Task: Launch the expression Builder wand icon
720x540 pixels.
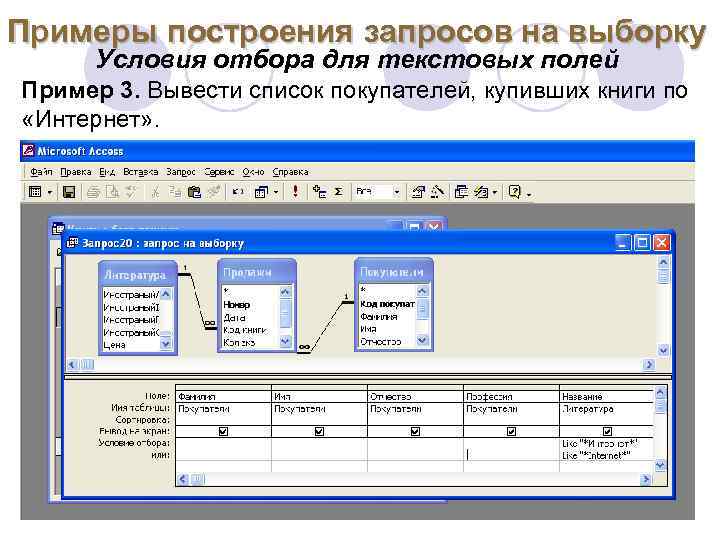Action: (437, 191)
